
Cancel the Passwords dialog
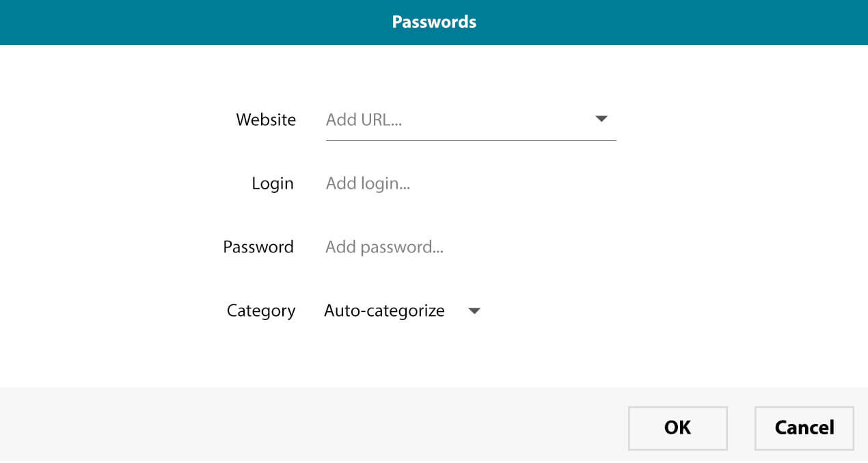pyautogui.click(x=804, y=428)
